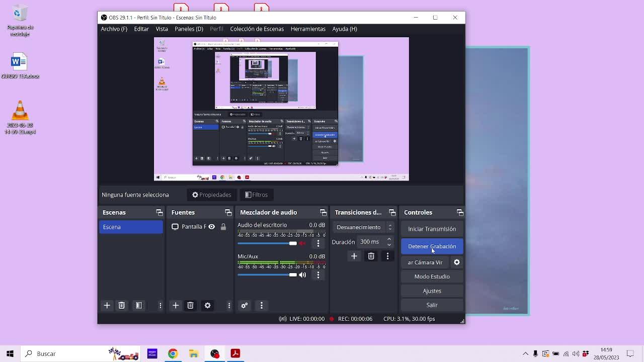
Task: Undock the Mezclador de audio panel
Action: (x=323, y=213)
